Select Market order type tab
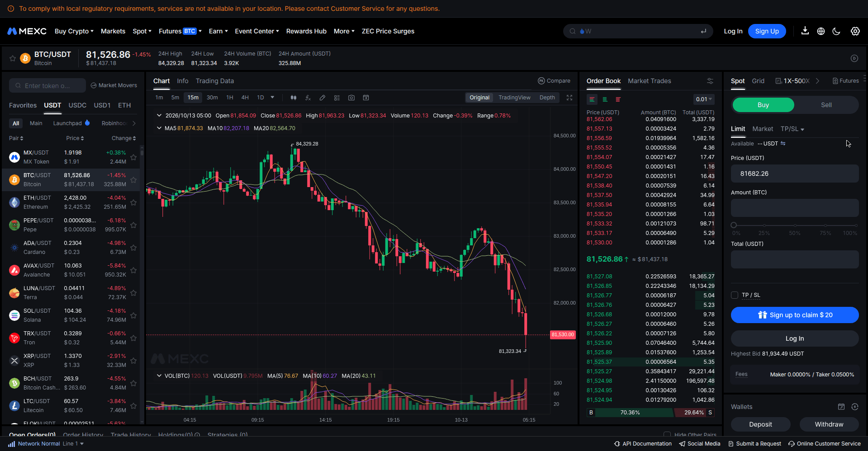Image resolution: width=868 pixels, height=451 pixels. coord(763,129)
